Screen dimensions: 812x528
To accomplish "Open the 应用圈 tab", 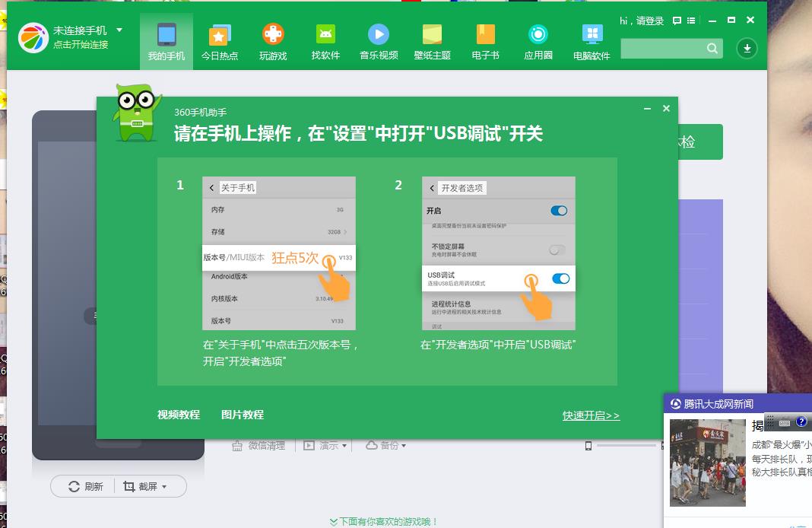I will [538, 41].
